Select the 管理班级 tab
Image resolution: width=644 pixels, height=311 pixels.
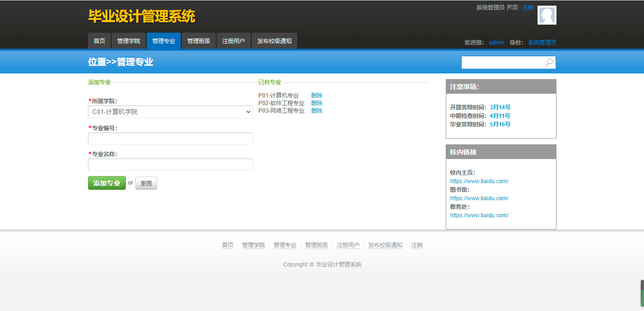tap(199, 41)
